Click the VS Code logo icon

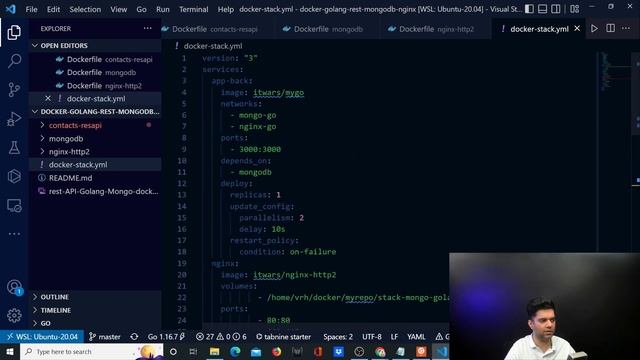pos(11,9)
